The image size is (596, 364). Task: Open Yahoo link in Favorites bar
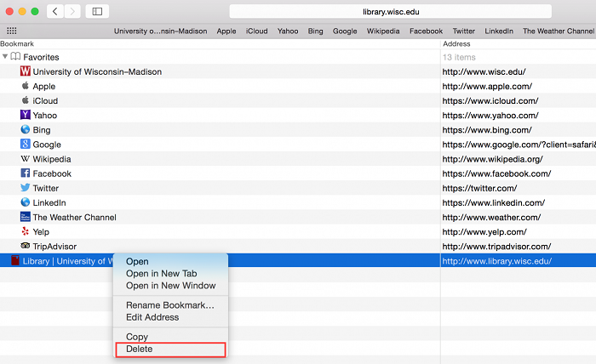(x=288, y=31)
